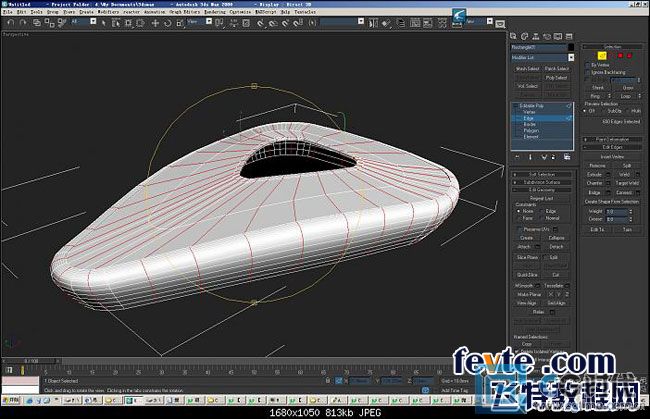
Task: Collapse the Edit Edges rollout
Action: [612, 147]
